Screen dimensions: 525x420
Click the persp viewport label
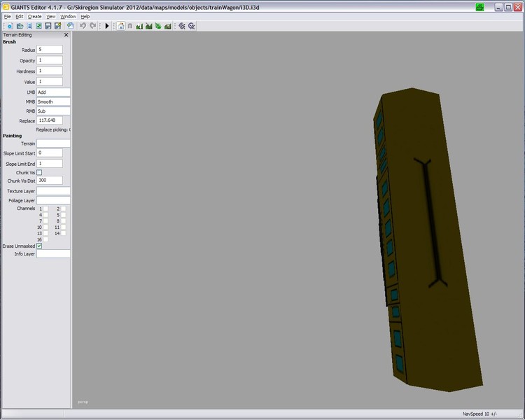pos(83,402)
